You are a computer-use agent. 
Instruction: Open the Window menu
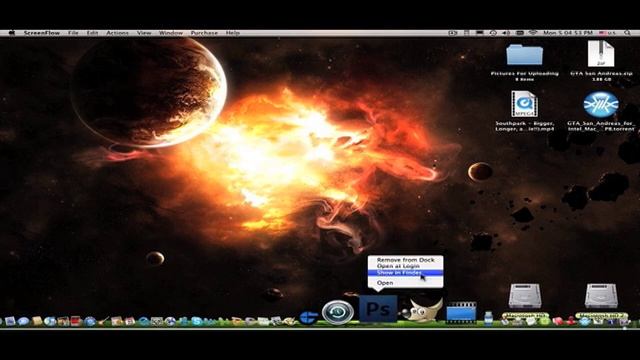171,33
